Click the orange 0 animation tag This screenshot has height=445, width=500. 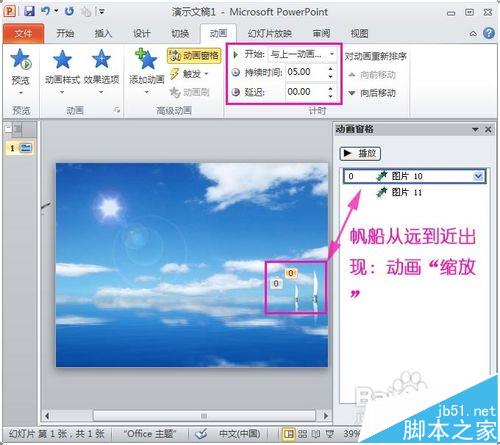click(291, 273)
